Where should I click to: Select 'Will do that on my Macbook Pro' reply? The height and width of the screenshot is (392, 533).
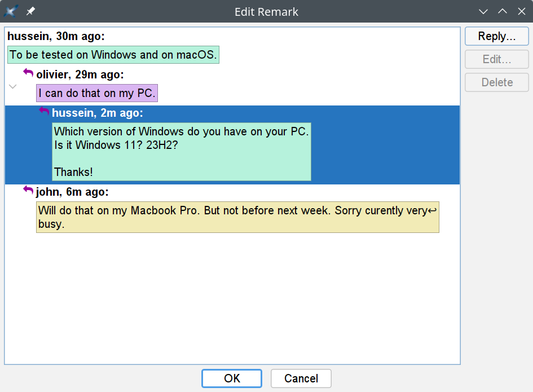237,217
